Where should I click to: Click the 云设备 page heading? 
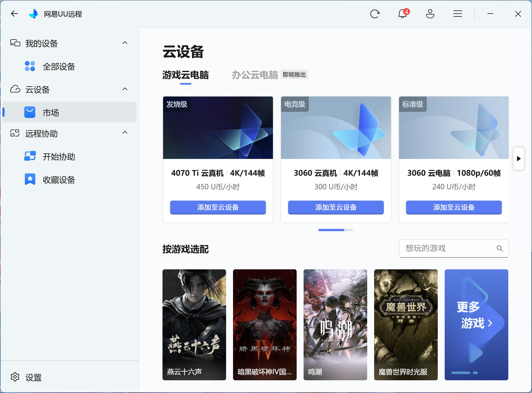tap(183, 52)
